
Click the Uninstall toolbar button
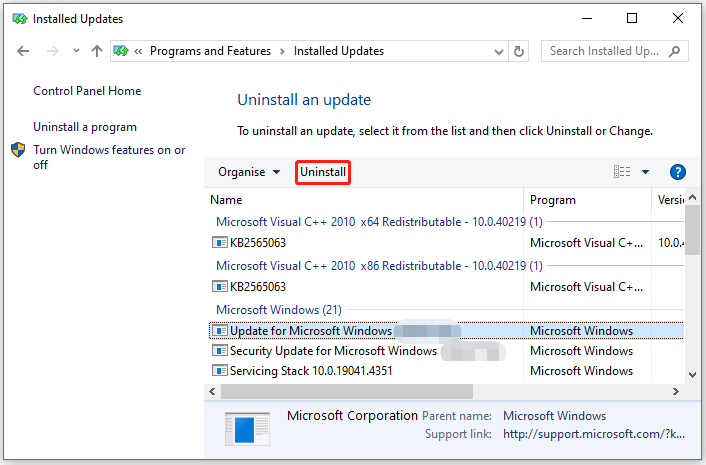click(x=323, y=172)
